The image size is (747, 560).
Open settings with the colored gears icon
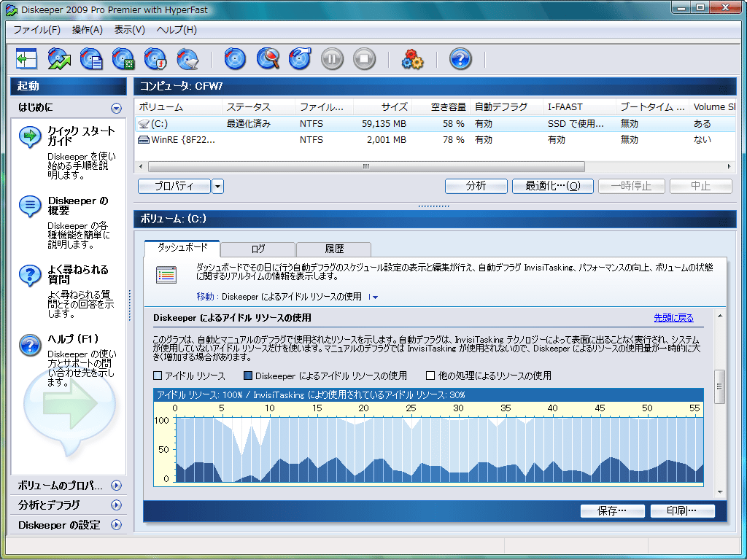click(413, 59)
